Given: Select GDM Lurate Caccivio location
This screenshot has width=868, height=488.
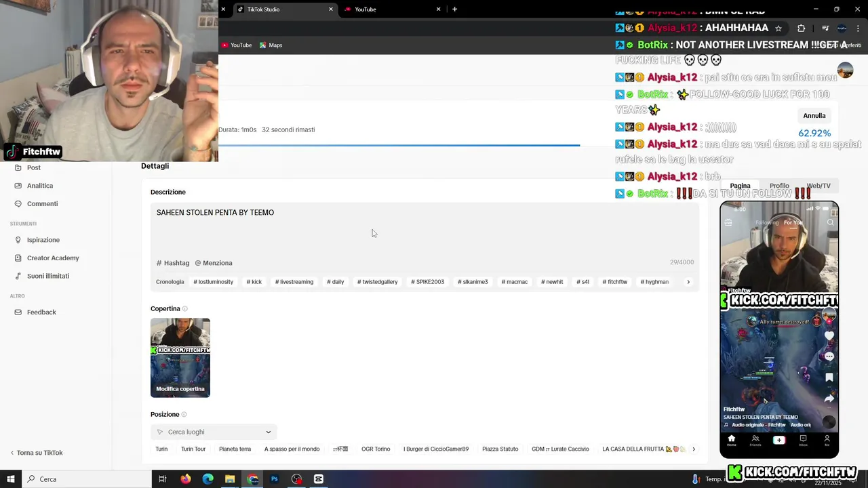Looking at the screenshot, I should (560, 449).
